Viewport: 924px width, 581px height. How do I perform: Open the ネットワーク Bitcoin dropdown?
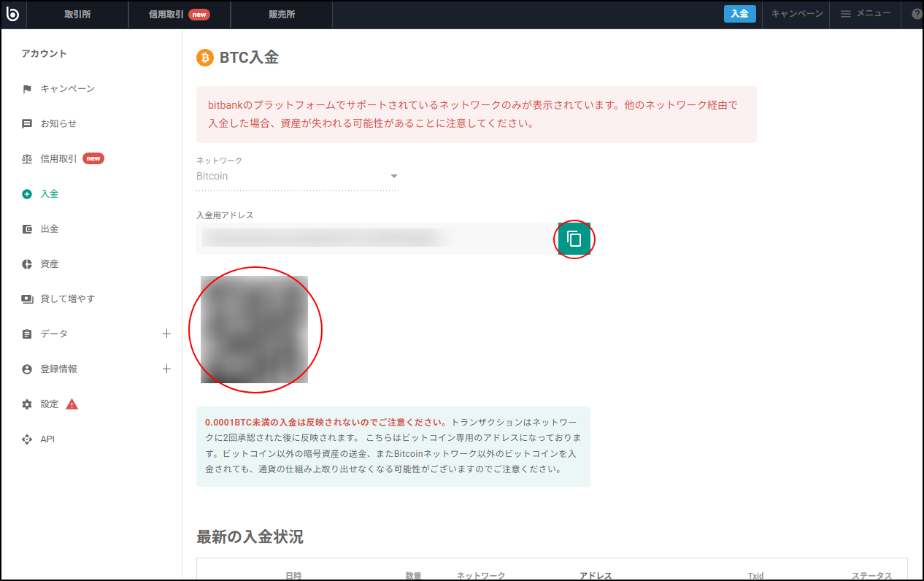click(x=393, y=176)
